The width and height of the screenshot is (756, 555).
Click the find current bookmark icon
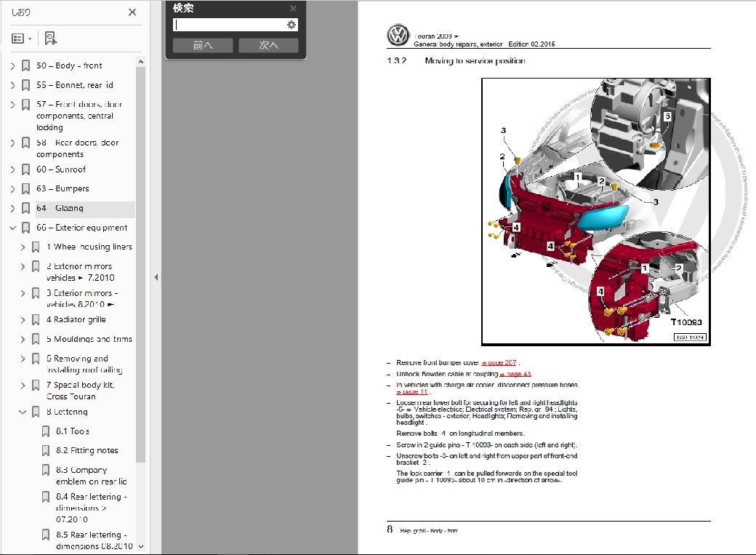click(50, 38)
